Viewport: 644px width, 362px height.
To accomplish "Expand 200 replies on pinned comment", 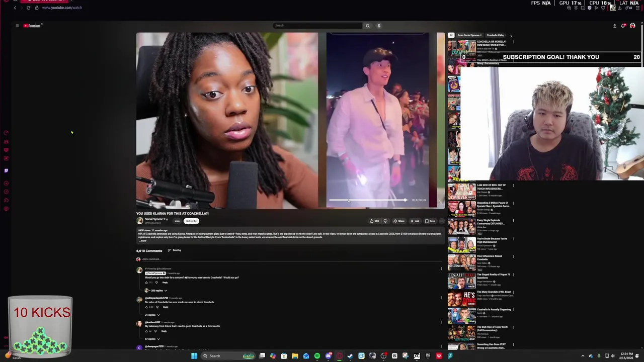I will pyautogui.click(x=156, y=291).
